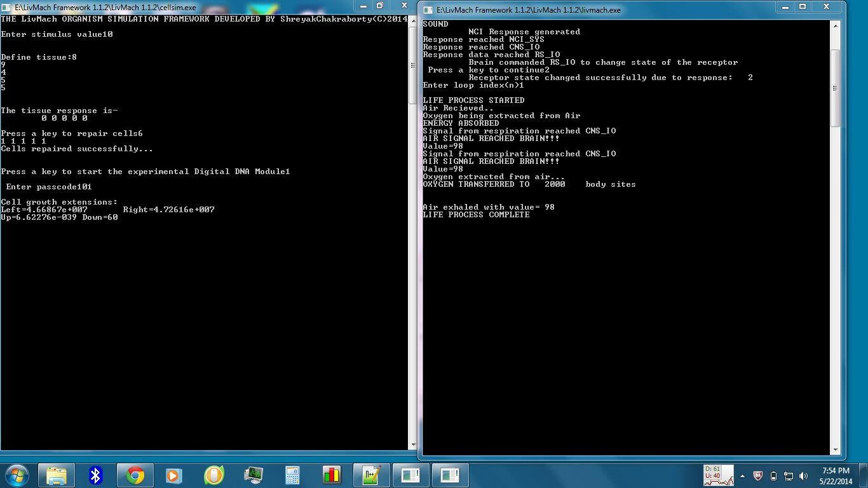Viewport: 868px width, 488px height.
Task: Select the second console window taskbar button
Action: click(450, 475)
